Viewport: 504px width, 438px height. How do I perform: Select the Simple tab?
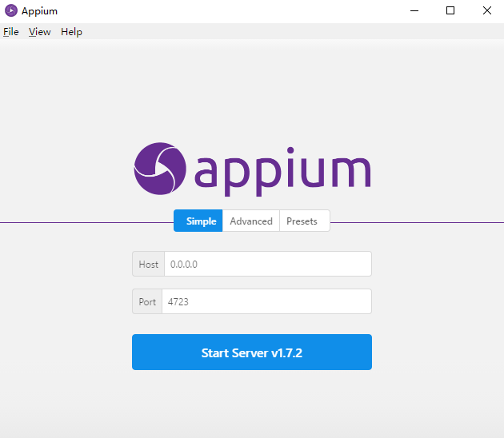(x=198, y=221)
